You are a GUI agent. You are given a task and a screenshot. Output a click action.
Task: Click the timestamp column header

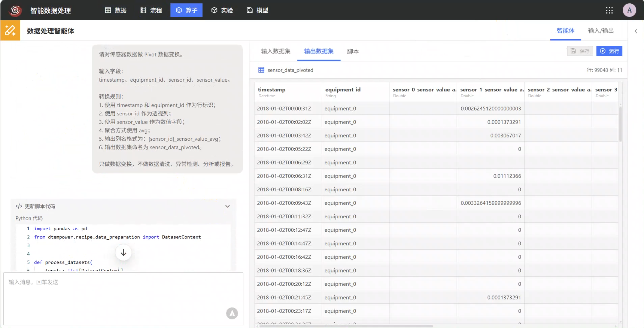(288, 92)
